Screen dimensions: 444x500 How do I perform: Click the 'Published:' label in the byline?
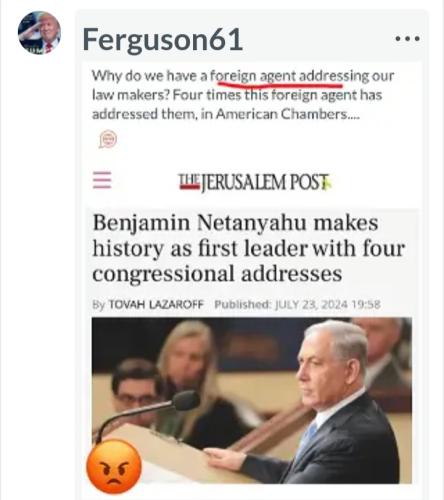pos(243,304)
